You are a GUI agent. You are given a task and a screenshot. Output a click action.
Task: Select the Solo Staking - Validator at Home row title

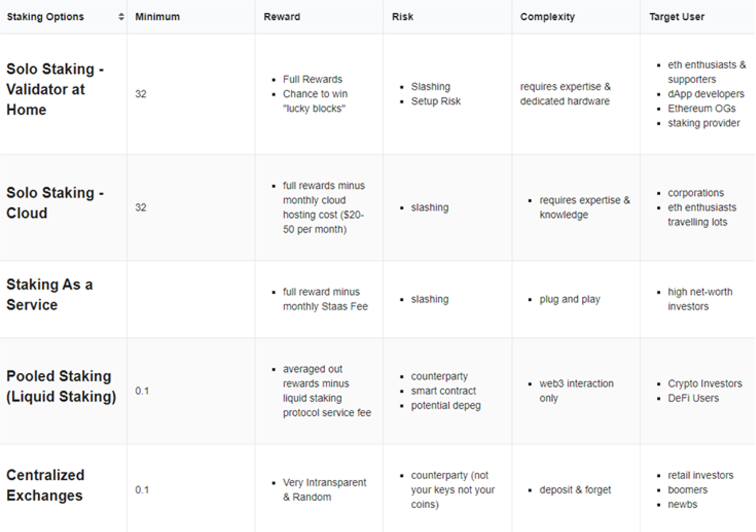pyautogui.click(x=55, y=89)
